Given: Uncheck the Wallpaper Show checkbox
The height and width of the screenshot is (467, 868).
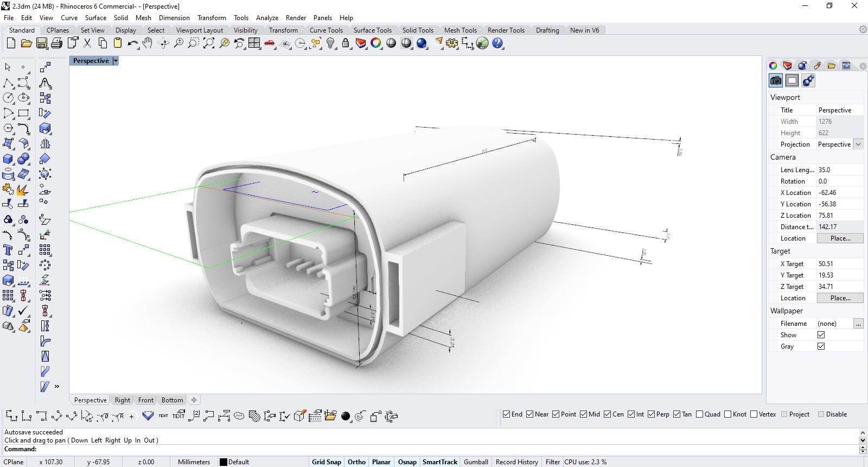Looking at the screenshot, I should 821,335.
